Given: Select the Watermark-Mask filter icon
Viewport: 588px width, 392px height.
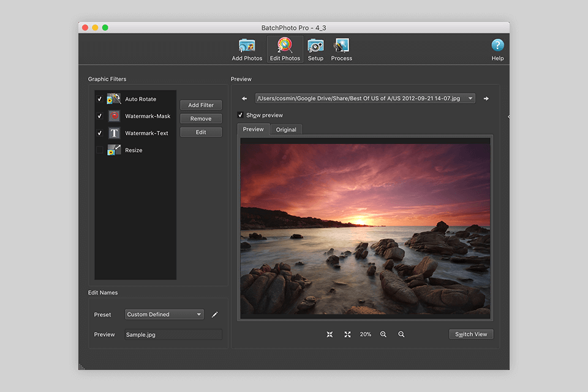Looking at the screenshot, I should (x=114, y=116).
